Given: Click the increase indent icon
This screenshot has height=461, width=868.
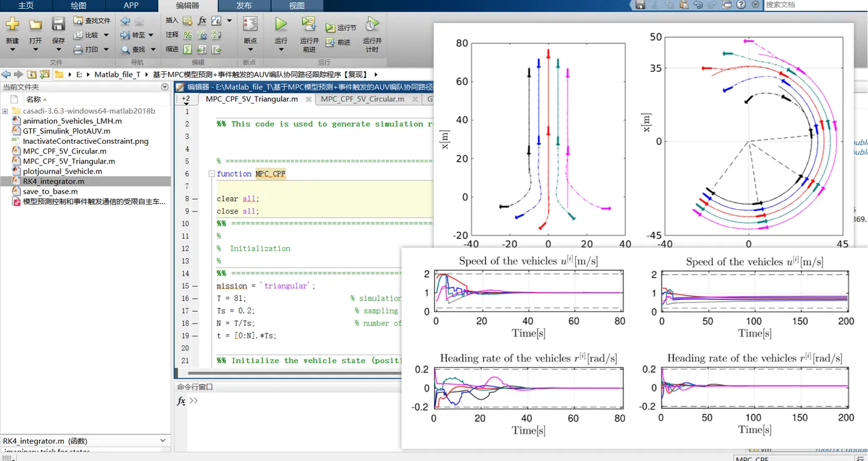Looking at the screenshot, I should click(x=202, y=50).
